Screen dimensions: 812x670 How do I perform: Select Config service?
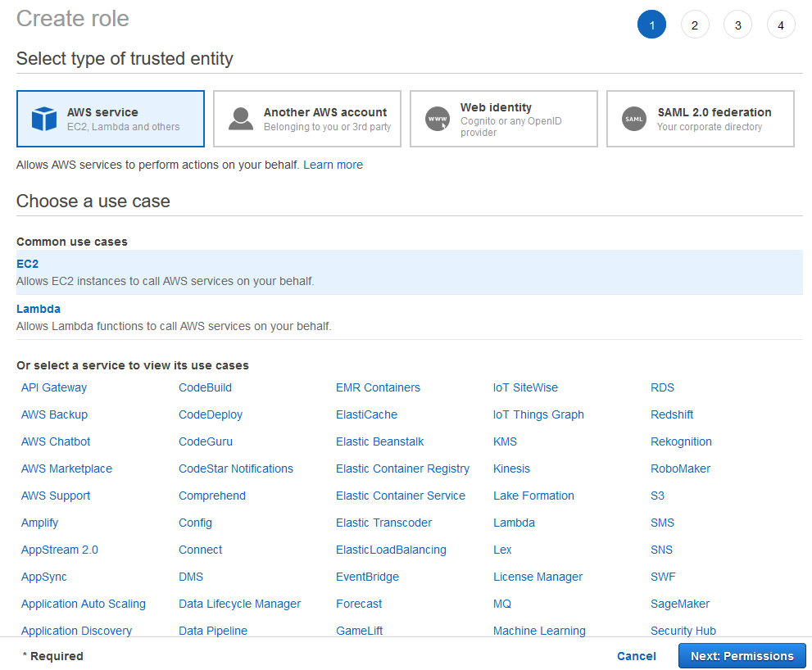[x=195, y=523]
